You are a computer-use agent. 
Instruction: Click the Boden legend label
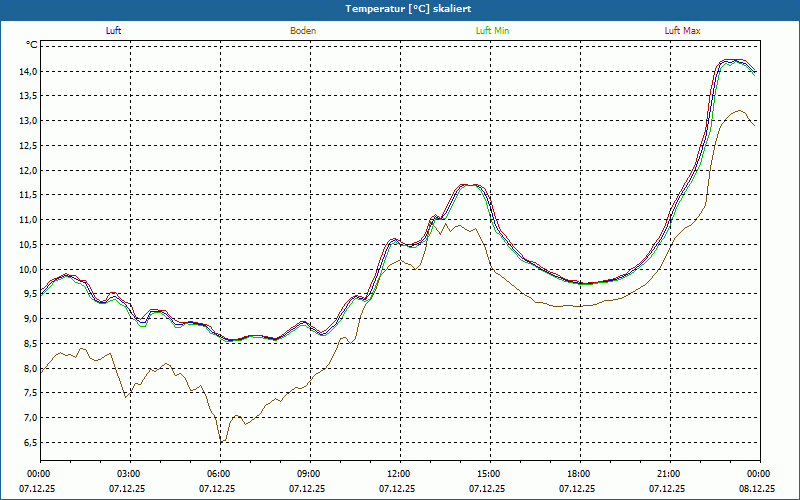(x=303, y=31)
